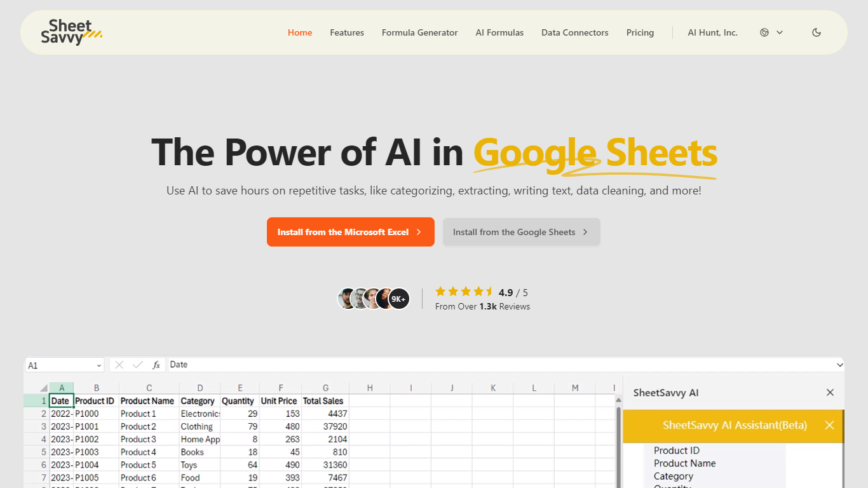The image size is (868, 488).
Task: Open the Home nav link
Action: [x=300, y=32]
